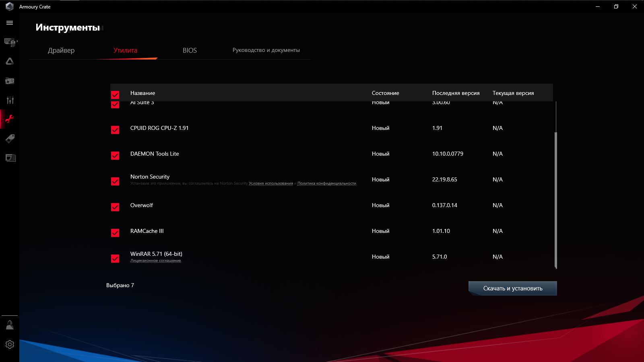The width and height of the screenshot is (644, 362).
Task: Switch to the Драйвер tab
Action: tap(61, 50)
